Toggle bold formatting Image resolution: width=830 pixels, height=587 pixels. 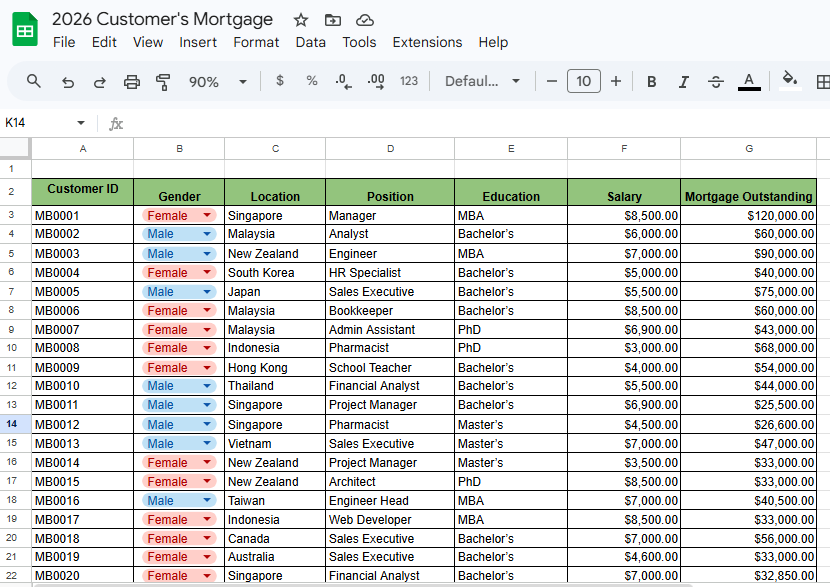coord(652,82)
